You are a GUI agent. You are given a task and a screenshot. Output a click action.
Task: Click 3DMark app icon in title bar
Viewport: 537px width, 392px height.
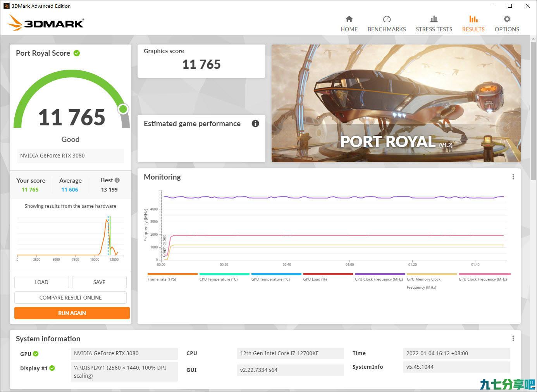[x=6, y=6]
